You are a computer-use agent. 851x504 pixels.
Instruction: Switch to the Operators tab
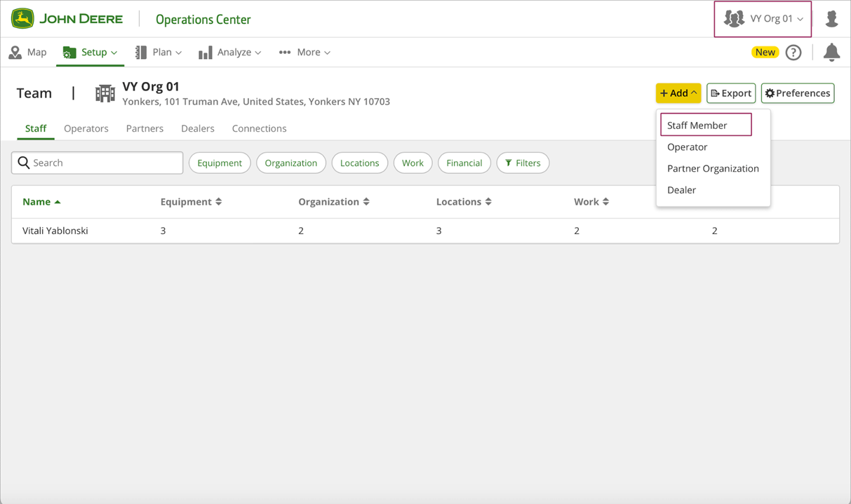tap(86, 129)
